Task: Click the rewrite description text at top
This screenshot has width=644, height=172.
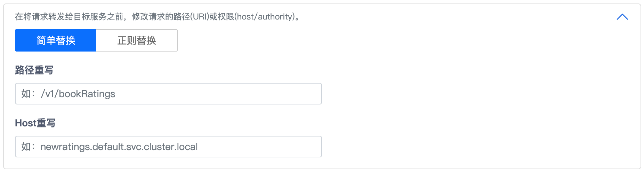Action: coord(157,17)
